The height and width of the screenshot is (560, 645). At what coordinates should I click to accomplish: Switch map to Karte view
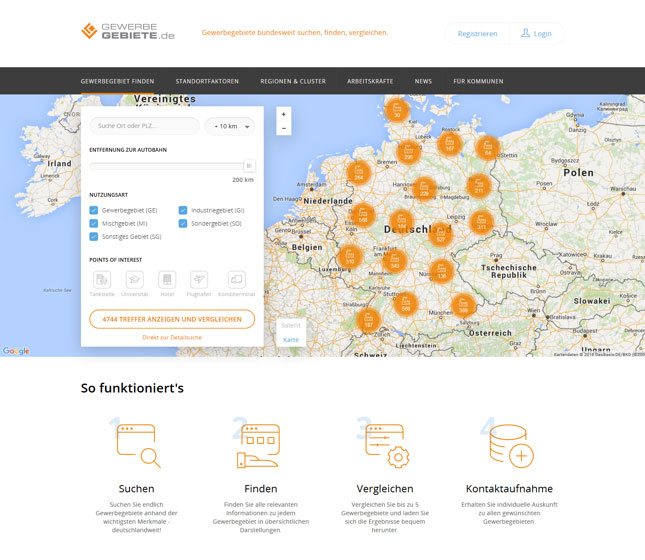tap(291, 339)
